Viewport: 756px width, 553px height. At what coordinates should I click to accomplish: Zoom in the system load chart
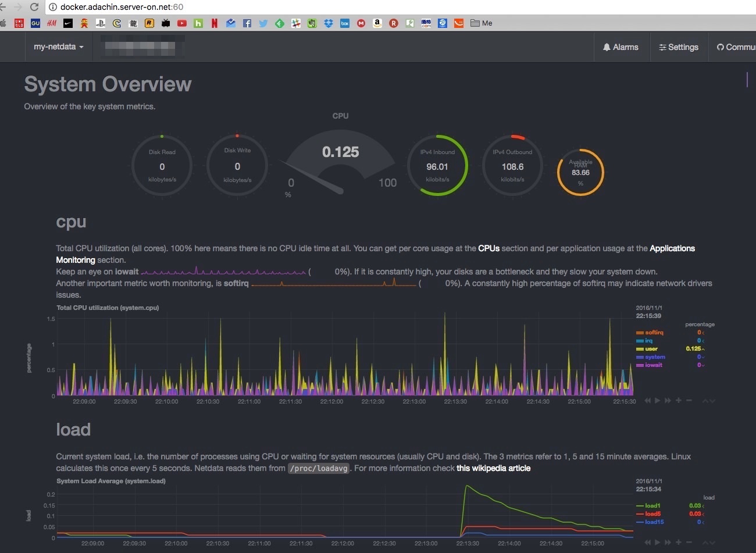(678, 543)
